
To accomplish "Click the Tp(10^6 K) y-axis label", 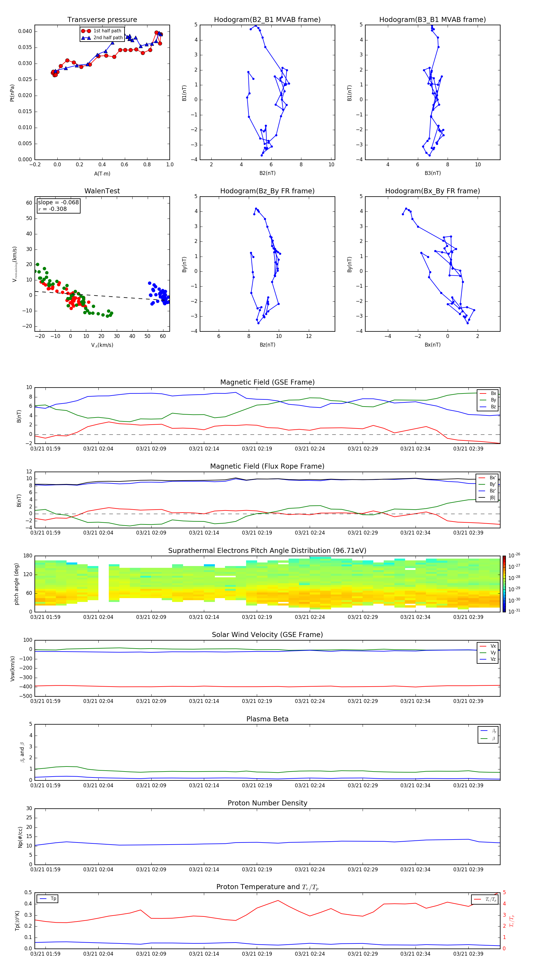I will pos(17,921).
